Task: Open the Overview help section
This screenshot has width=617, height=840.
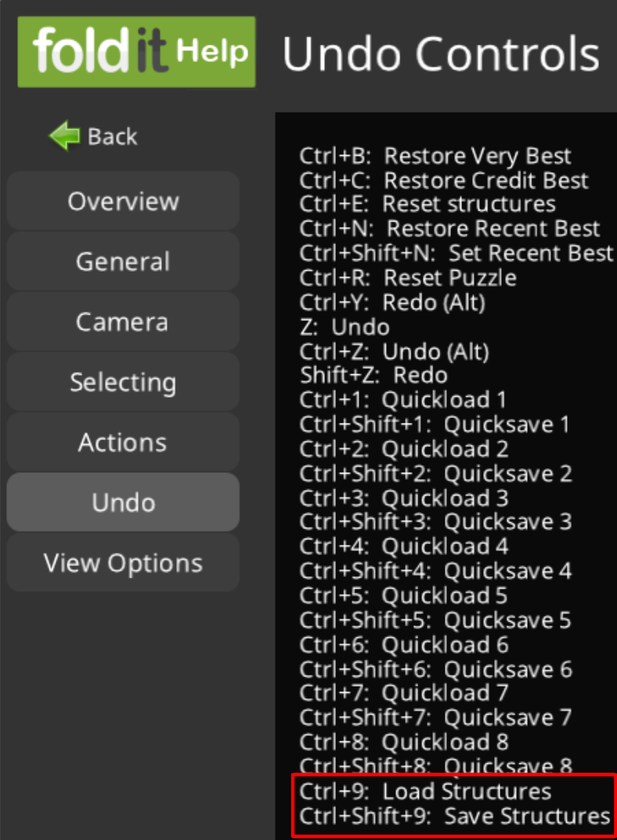Action: click(x=123, y=201)
